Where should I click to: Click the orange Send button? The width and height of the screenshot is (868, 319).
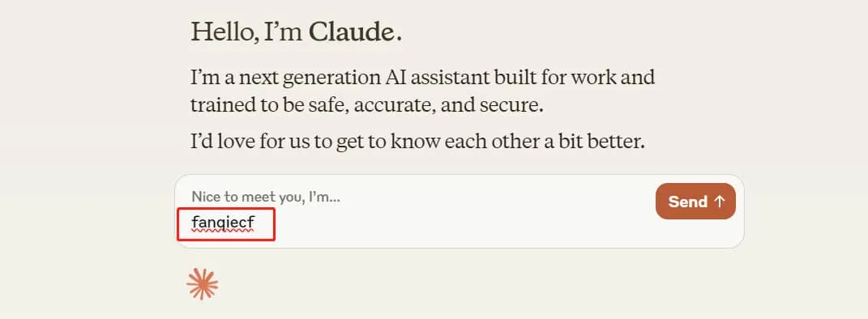tap(695, 202)
